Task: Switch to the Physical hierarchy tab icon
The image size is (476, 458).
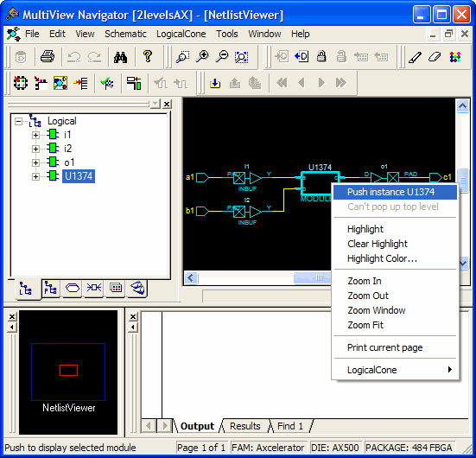Action: [x=50, y=288]
